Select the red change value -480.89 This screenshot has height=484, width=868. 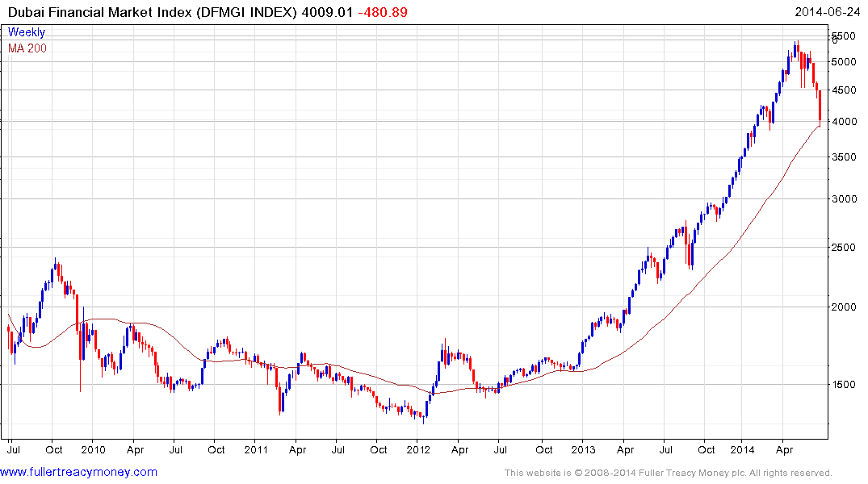[383, 12]
